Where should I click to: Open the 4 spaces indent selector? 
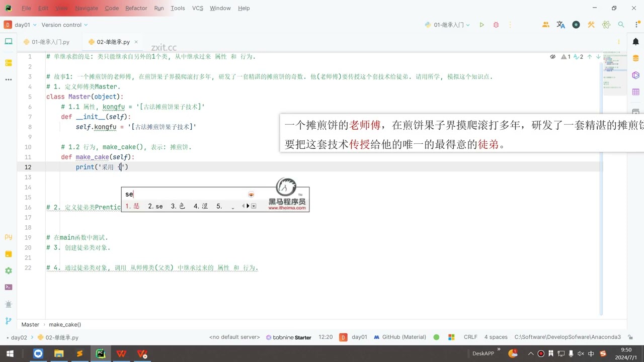point(496,337)
